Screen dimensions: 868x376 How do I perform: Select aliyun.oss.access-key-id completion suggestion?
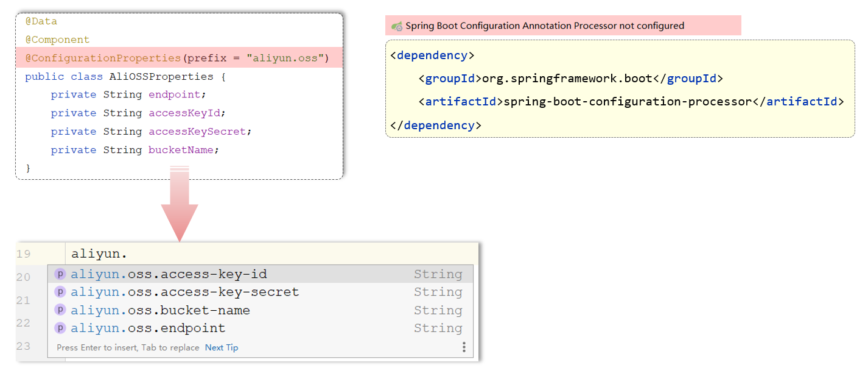(x=260, y=274)
